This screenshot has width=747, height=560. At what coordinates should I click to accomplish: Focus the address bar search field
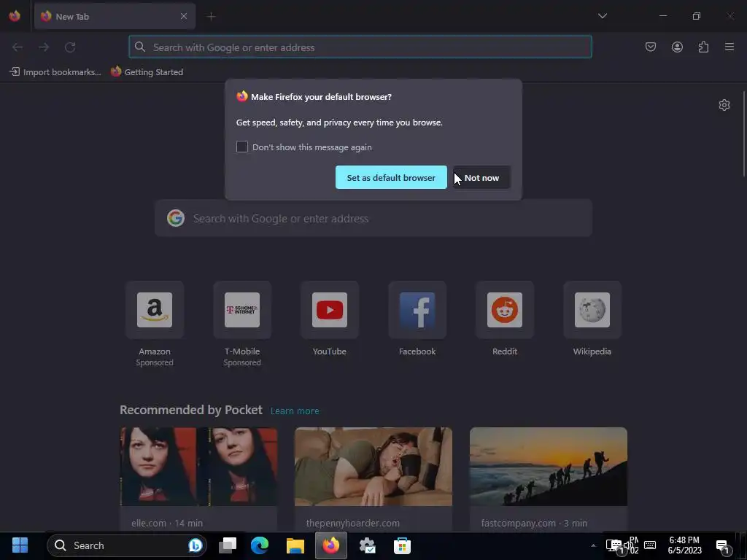click(360, 47)
